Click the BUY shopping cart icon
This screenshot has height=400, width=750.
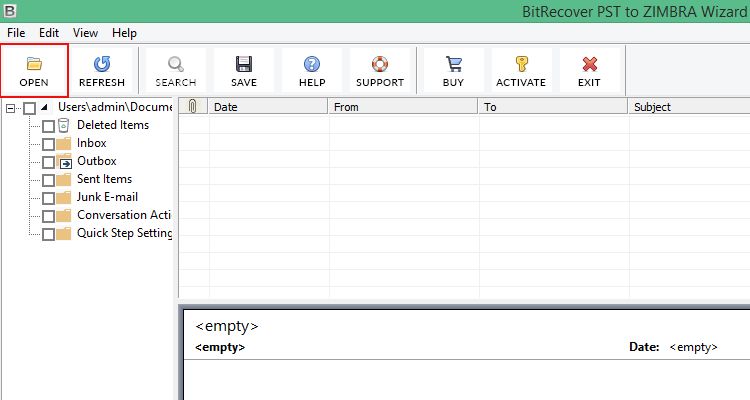(x=453, y=64)
